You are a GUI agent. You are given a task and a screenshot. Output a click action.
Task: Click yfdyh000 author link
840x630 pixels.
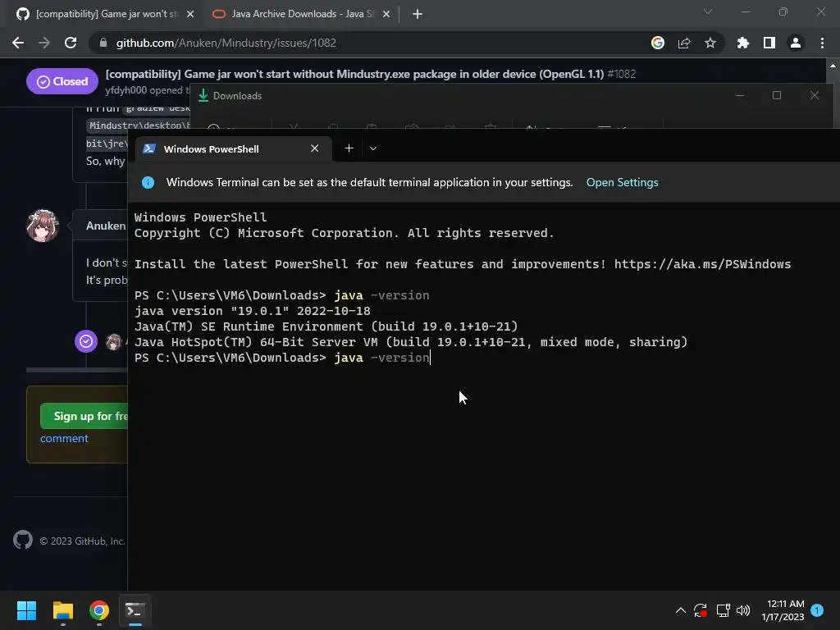126,90
